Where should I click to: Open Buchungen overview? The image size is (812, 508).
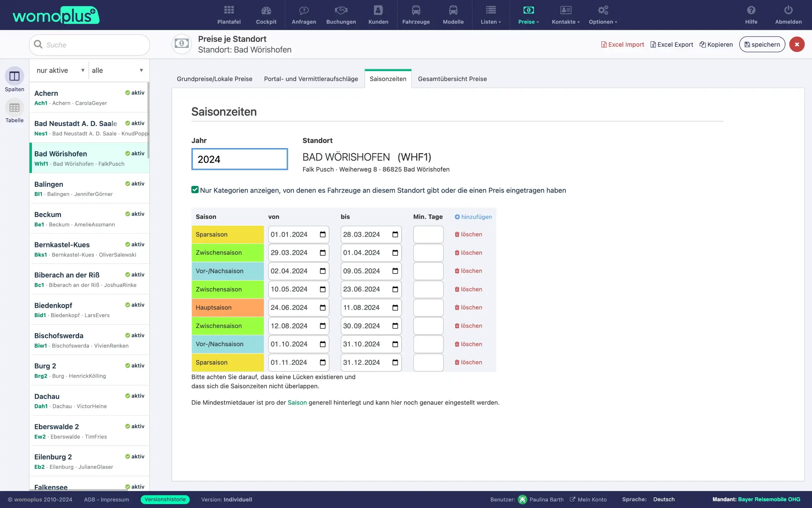(x=341, y=15)
